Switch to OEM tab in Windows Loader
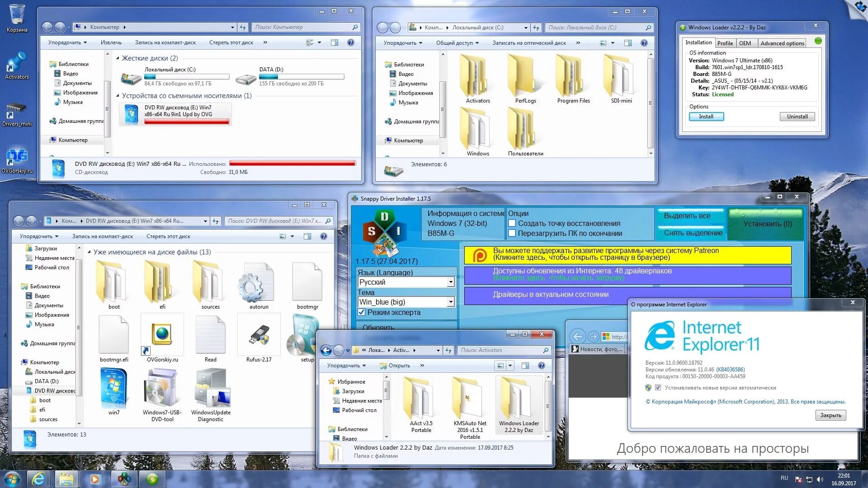The height and width of the screenshot is (488, 868). click(745, 43)
